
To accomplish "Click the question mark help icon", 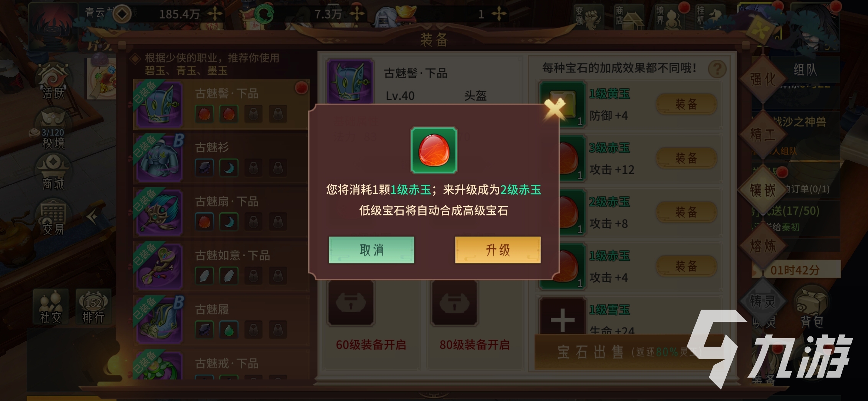I will point(717,69).
